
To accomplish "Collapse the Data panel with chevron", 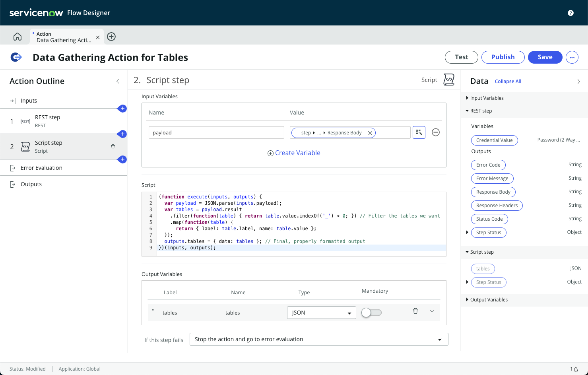I will 579,82.
